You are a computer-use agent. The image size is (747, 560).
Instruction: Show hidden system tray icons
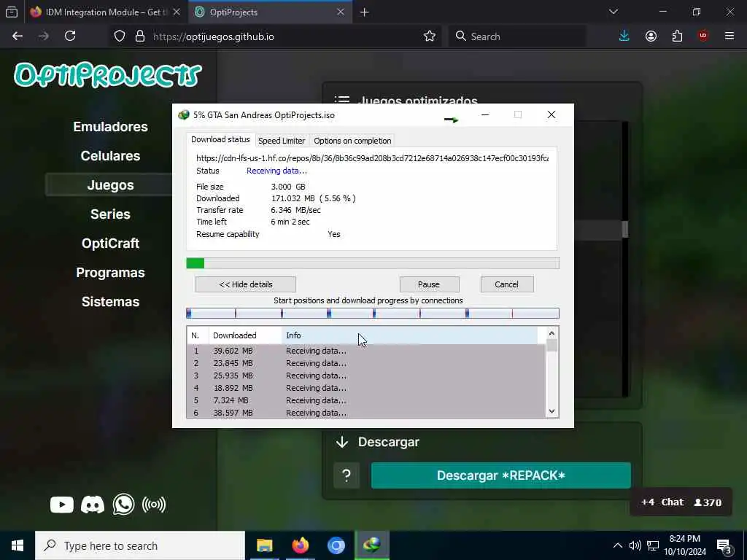click(x=617, y=545)
